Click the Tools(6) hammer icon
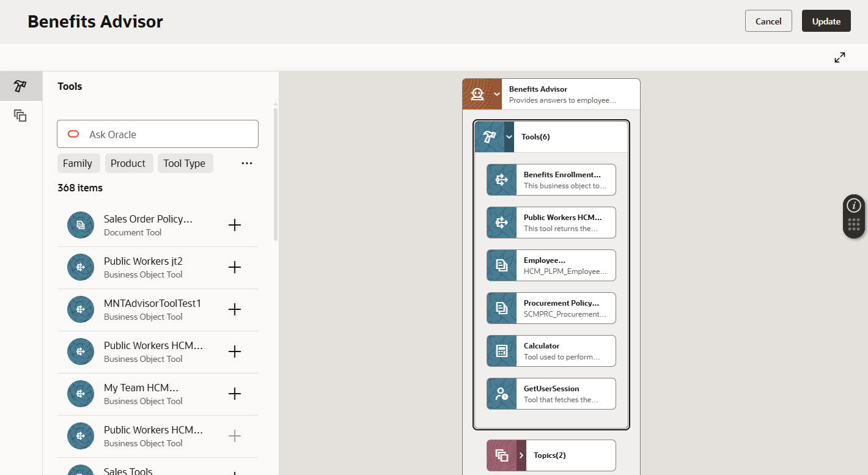 tap(490, 136)
